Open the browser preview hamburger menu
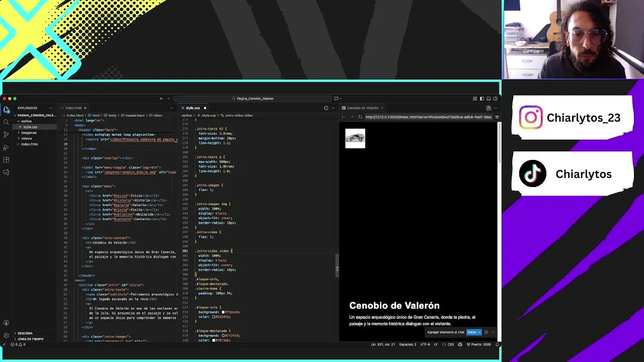Screen dimensions: 644x362 click(497, 117)
